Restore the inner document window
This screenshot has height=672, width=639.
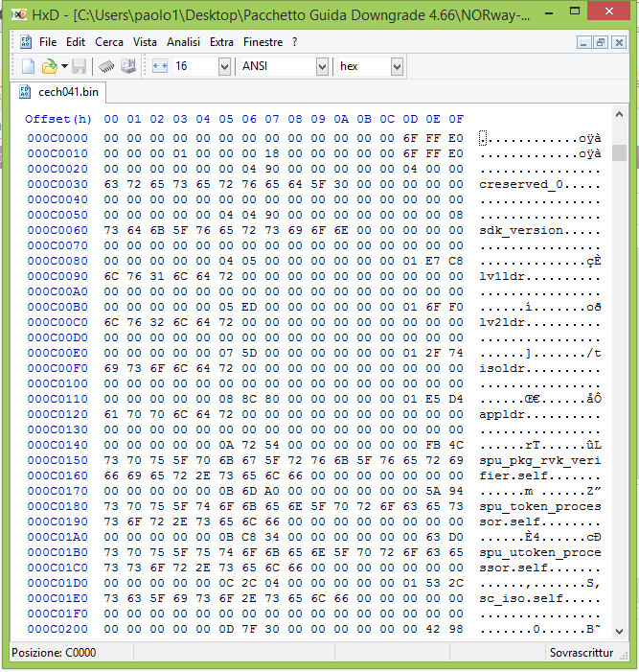601,42
